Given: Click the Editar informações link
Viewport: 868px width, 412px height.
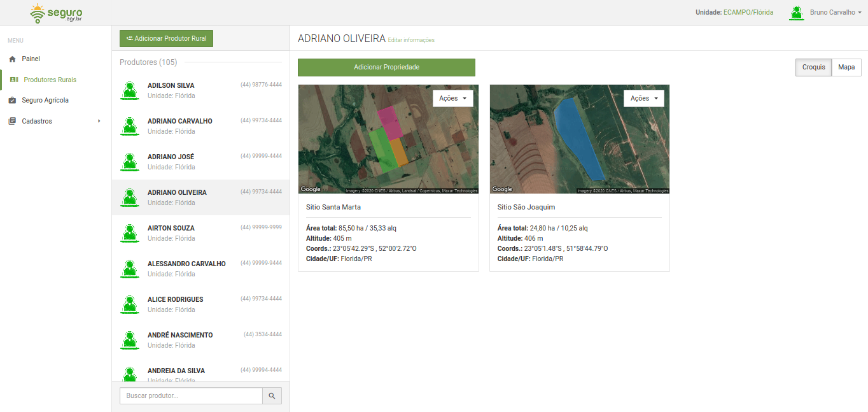Looking at the screenshot, I should [x=411, y=40].
